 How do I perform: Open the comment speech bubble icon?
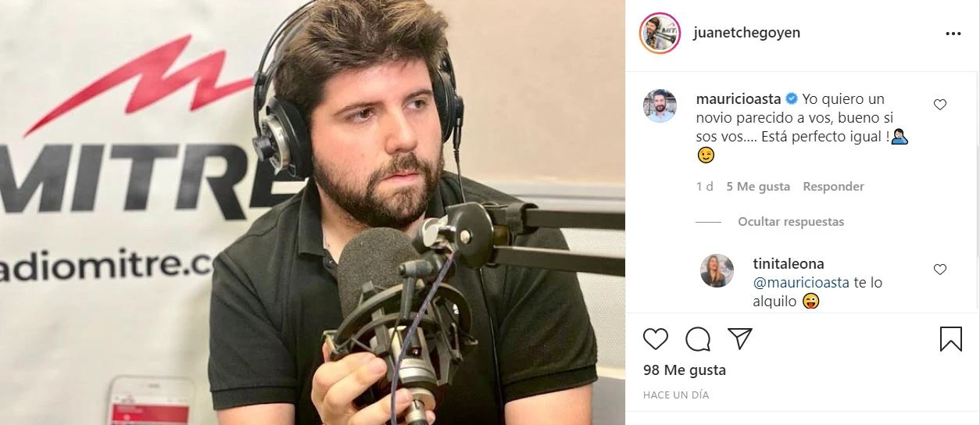click(698, 338)
